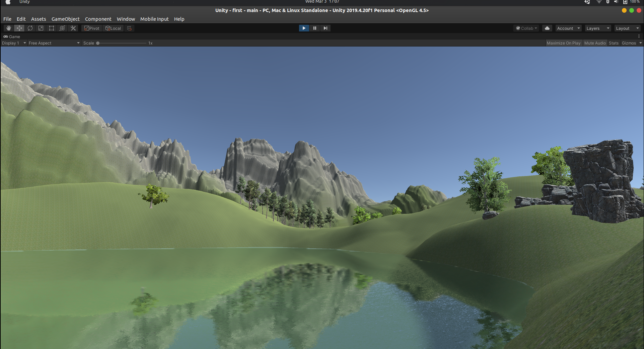
Task: Click the Play button
Action: 304,28
